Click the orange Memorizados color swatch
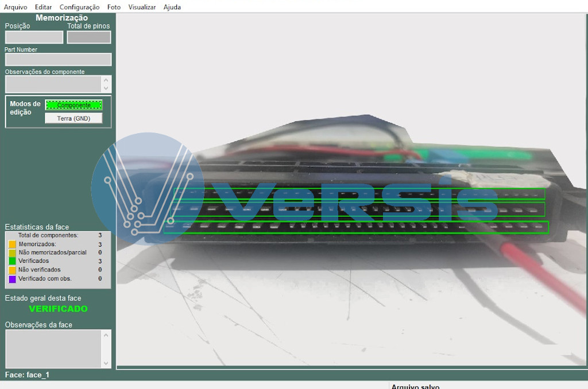This screenshot has height=389, width=588. (13, 244)
